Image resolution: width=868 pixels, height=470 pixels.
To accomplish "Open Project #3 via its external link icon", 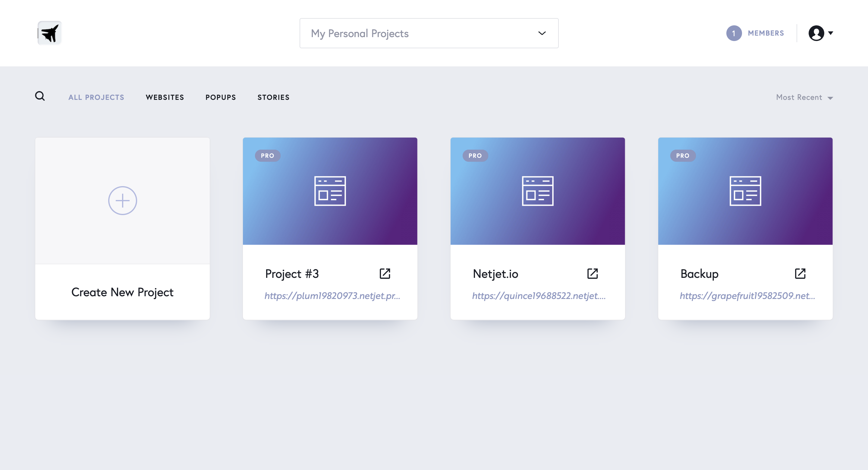I will click(x=385, y=273).
